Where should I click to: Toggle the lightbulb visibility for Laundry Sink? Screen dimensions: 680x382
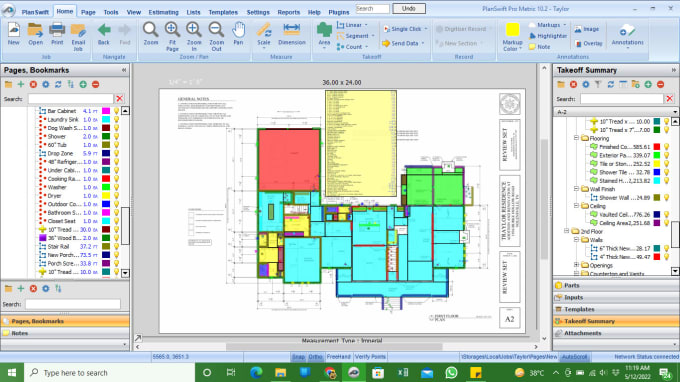click(116, 119)
